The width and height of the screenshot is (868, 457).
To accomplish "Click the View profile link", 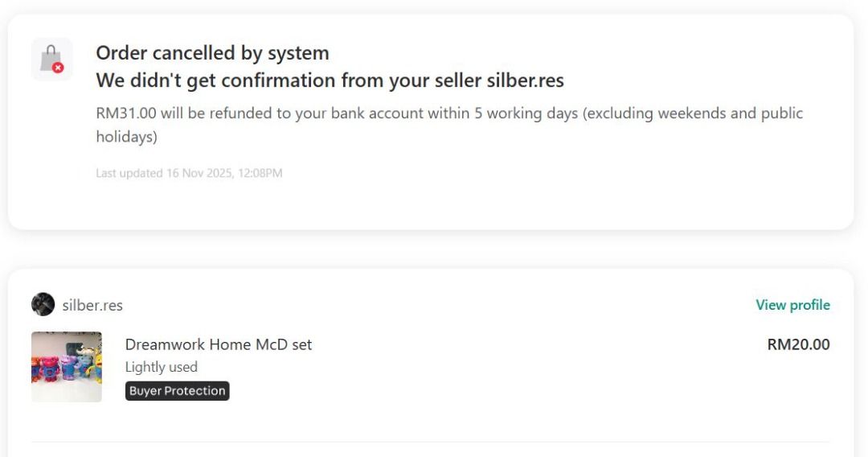I will click(x=792, y=305).
